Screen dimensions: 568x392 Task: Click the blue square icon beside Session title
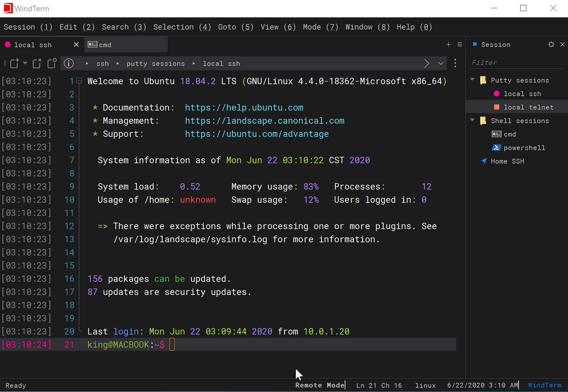(475, 44)
